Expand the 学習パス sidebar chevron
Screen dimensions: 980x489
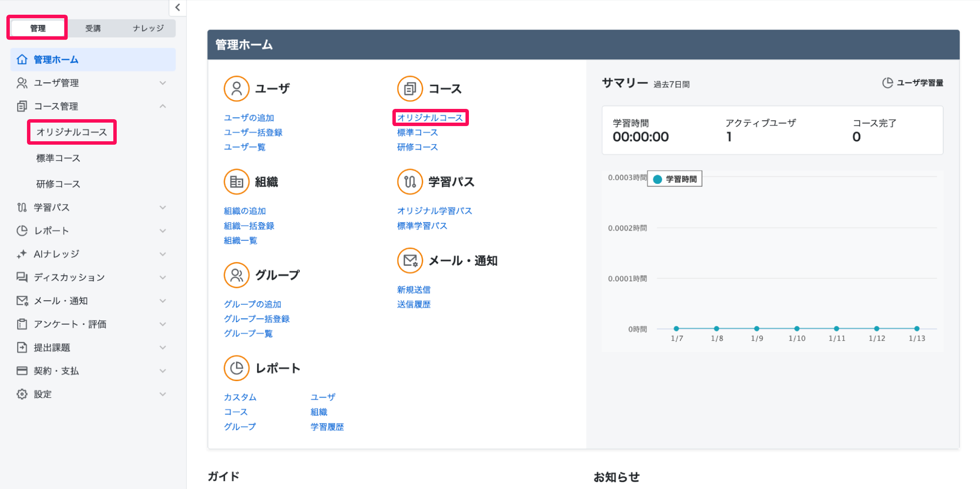[163, 207]
